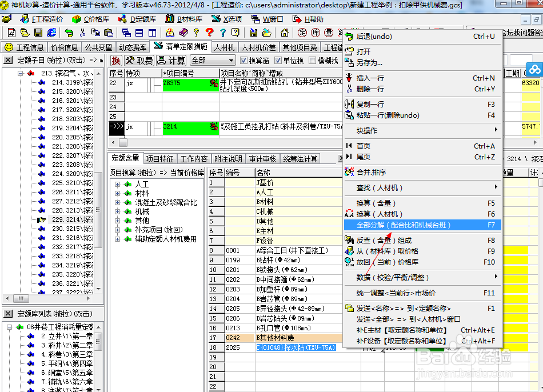The image size is (543, 392).
Task: Click the red question mark toolbar icon
Action: pyautogui.click(x=210, y=33)
